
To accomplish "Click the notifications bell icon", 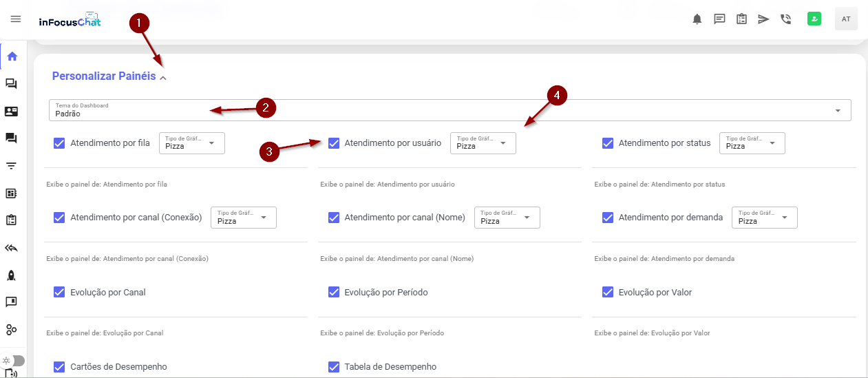I will (x=697, y=19).
